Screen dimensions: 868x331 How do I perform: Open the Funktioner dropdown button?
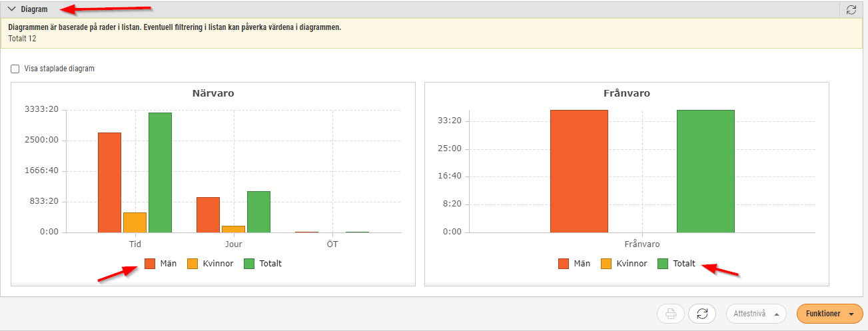click(829, 314)
